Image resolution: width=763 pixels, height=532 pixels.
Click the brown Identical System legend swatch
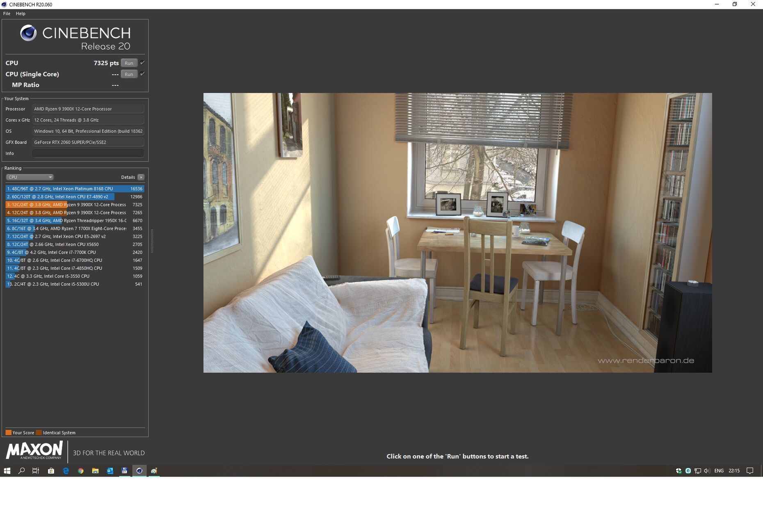click(x=39, y=432)
